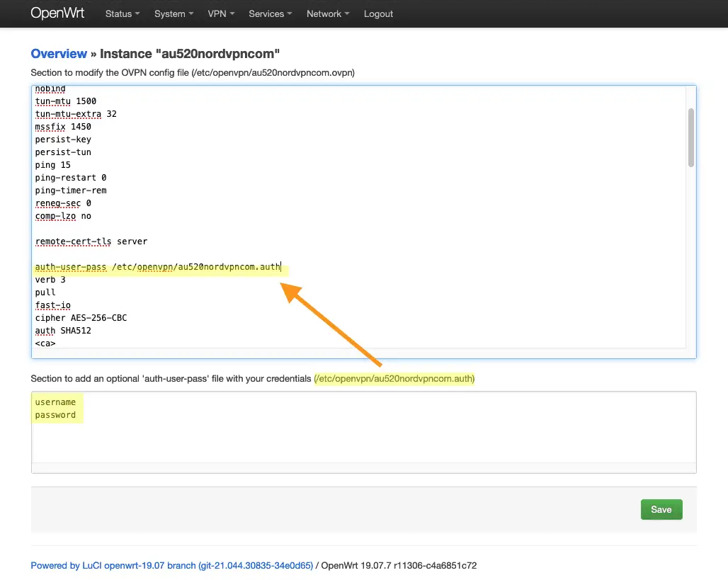Expand the System dropdown
This screenshot has width=728, height=580.
click(x=174, y=13)
